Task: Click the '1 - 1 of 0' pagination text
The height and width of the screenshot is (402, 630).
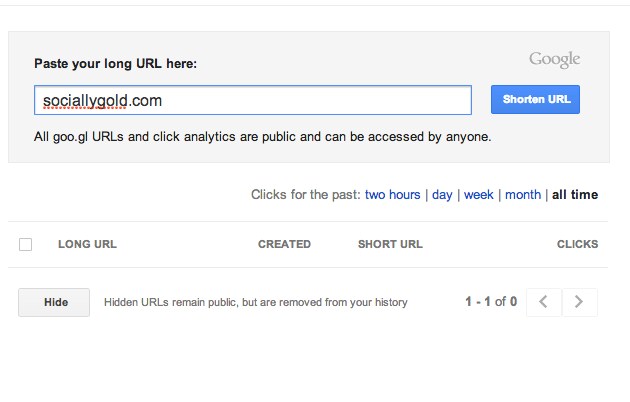Action: tap(491, 302)
